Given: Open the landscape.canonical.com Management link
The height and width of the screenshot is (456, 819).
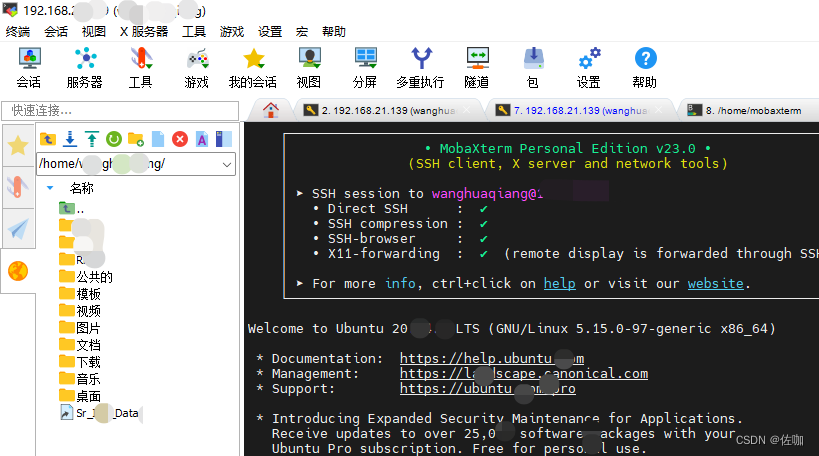Looking at the screenshot, I should (524, 373).
